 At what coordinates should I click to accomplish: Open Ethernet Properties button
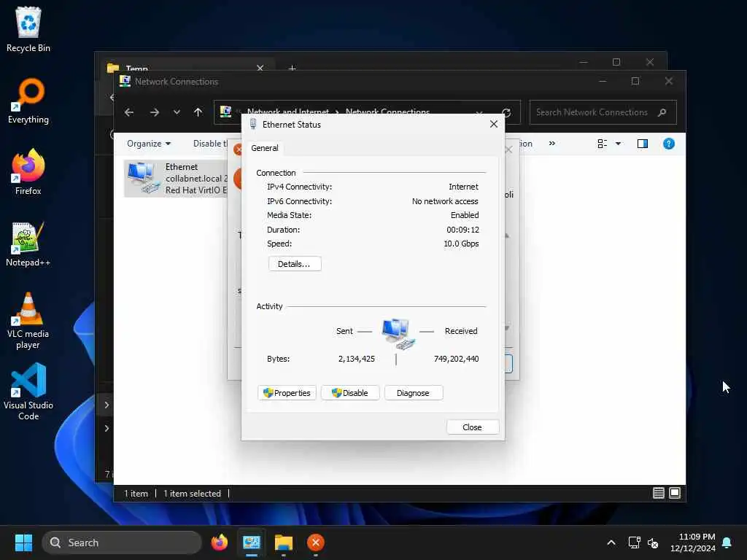point(287,393)
